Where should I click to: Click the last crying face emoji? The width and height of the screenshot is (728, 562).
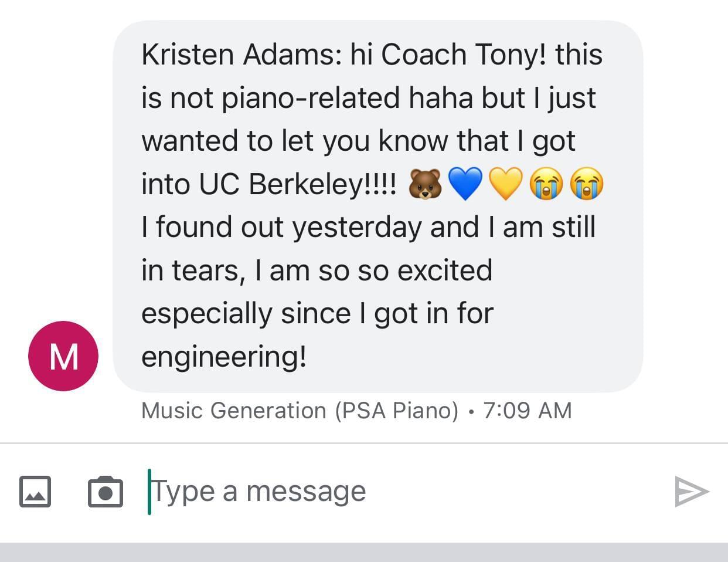(x=587, y=184)
